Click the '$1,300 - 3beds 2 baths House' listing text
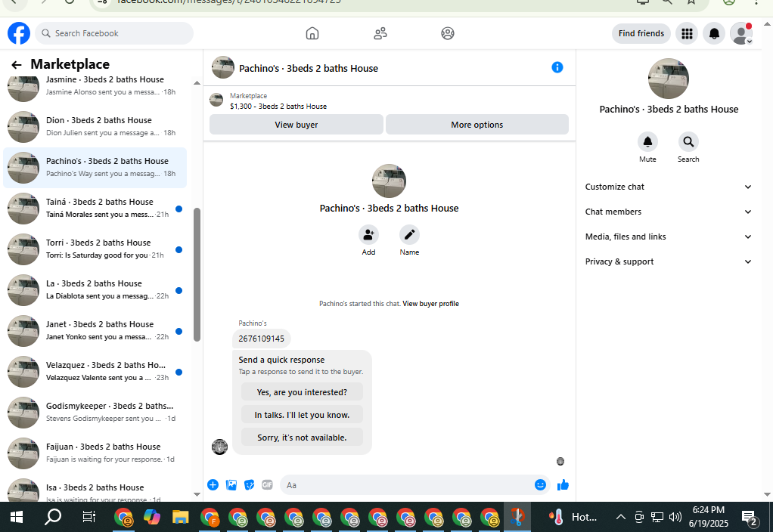 pos(278,107)
